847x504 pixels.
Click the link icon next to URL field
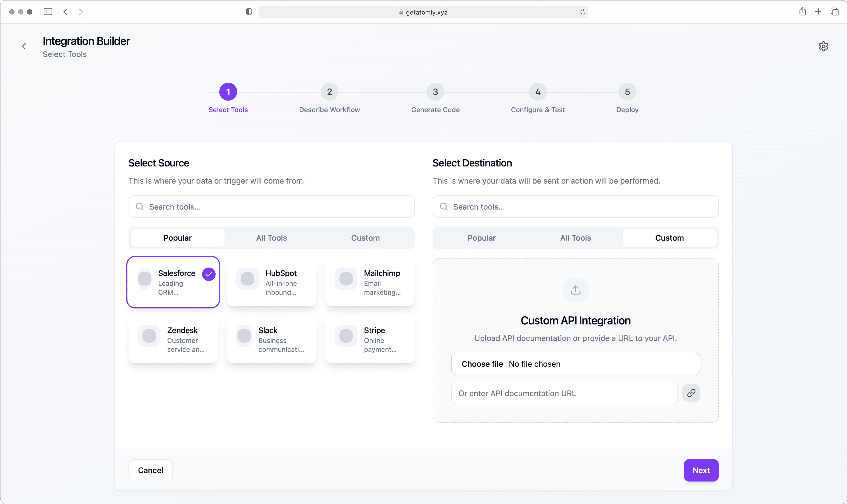(x=691, y=393)
